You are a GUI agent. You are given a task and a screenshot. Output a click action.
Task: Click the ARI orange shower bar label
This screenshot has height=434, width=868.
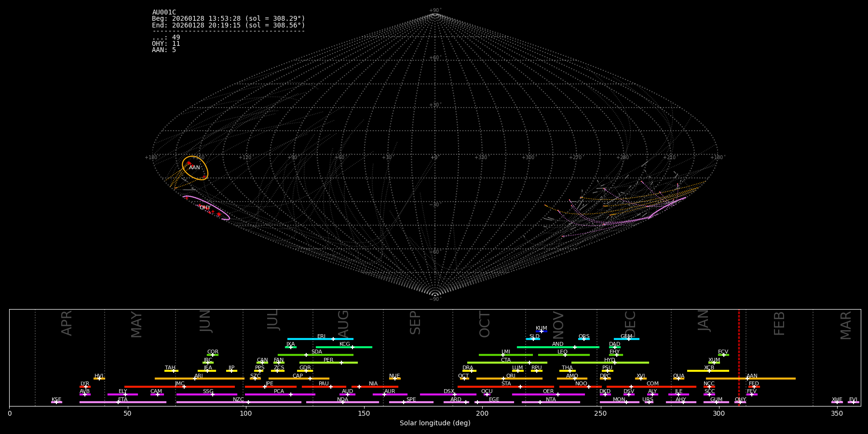pyautogui.click(x=199, y=376)
